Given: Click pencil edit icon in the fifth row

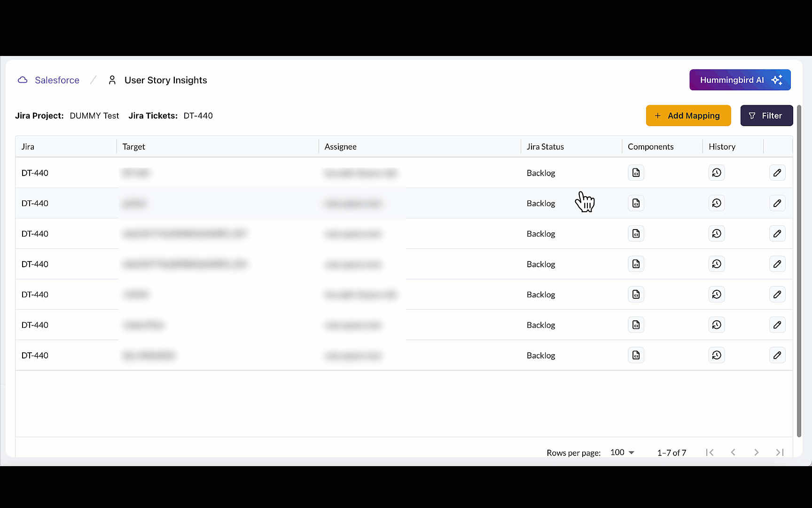Looking at the screenshot, I should point(777,294).
